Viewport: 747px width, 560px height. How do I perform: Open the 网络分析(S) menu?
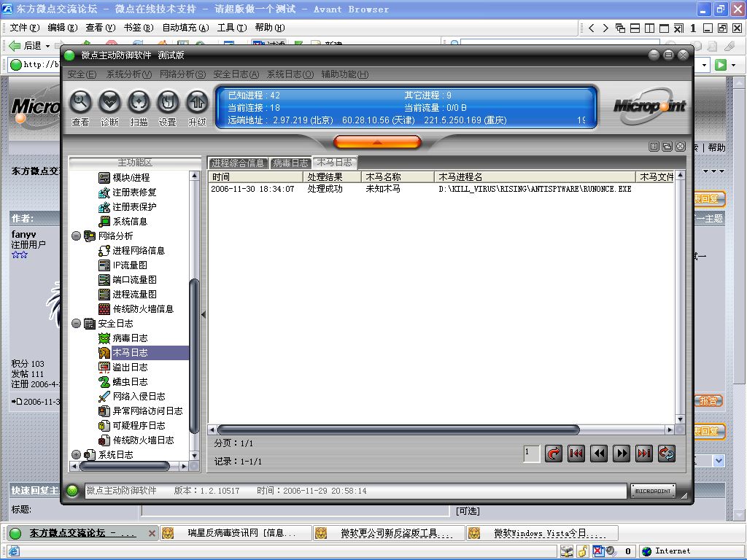point(182,74)
